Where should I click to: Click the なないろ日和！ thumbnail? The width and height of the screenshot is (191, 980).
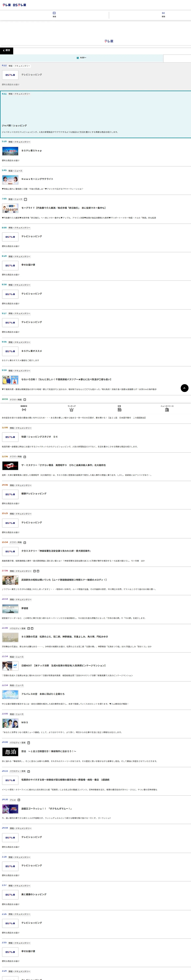(x=10, y=380)
